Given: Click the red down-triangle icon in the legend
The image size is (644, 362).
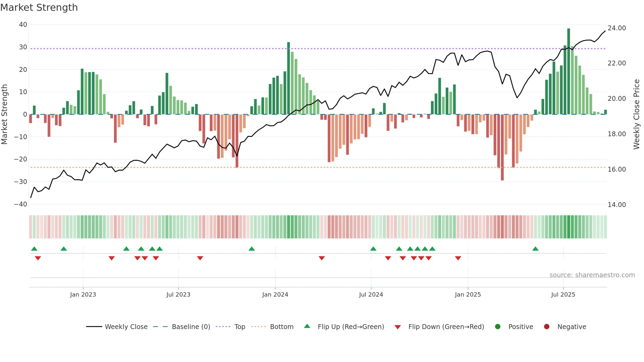Looking at the screenshot, I should click(x=398, y=327).
